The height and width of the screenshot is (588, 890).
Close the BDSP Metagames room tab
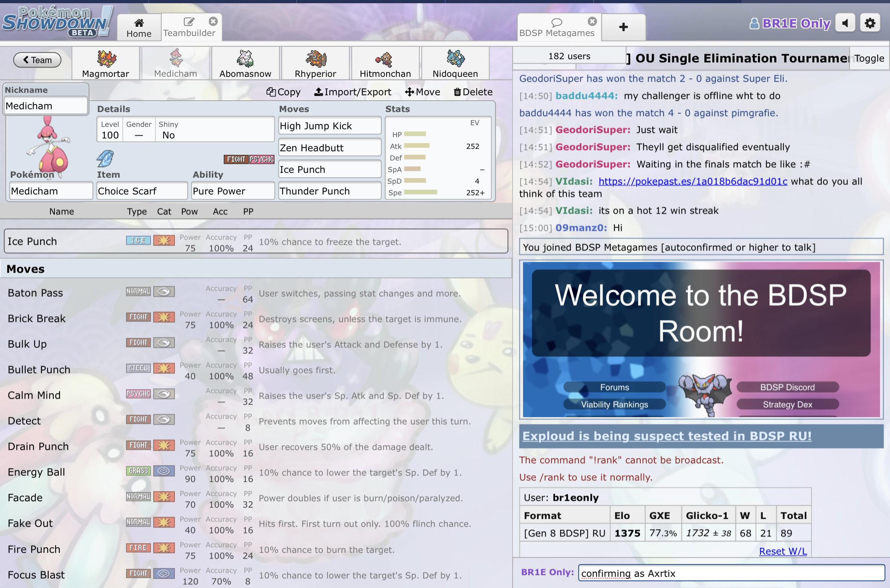pos(592,21)
